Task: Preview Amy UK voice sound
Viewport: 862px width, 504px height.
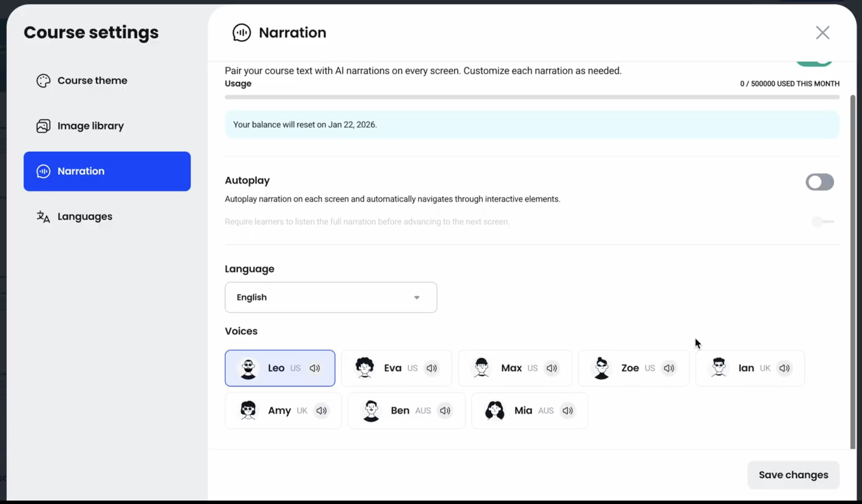Action: click(322, 410)
